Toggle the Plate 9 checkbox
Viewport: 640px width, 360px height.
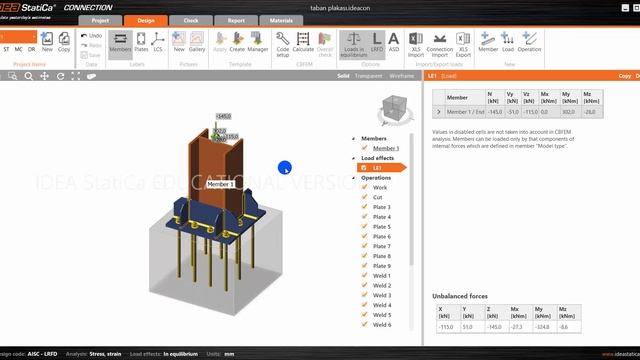[x=364, y=265]
